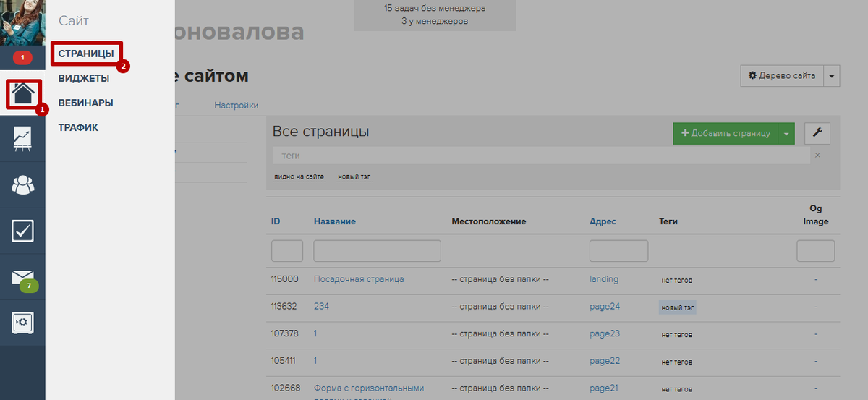Image resolution: width=868 pixels, height=400 pixels.
Task: Click the ID cell 115000
Action: click(x=284, y=279)
